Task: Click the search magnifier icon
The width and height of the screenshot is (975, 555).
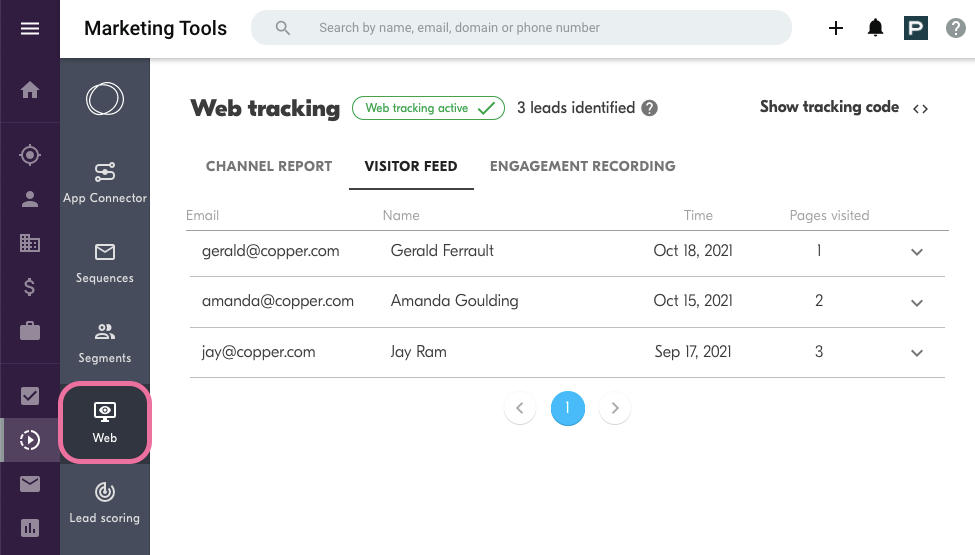Action: [x=283, y=28]
